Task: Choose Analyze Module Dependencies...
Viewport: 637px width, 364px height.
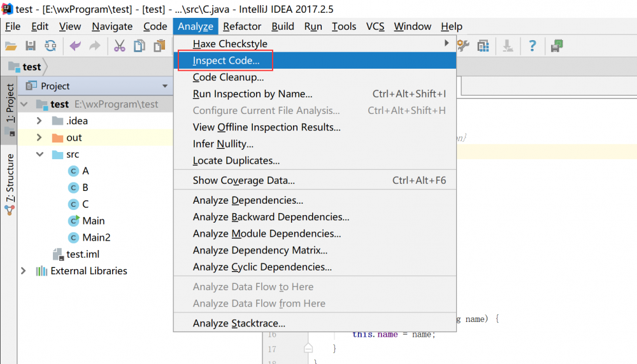Action: point(315,234)
